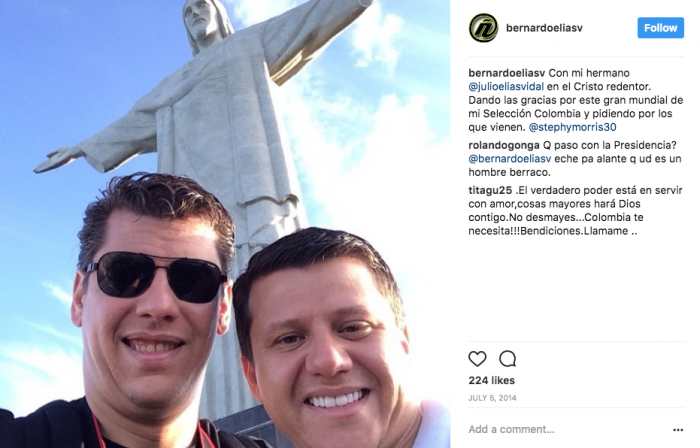Viewport: 700px width, 448px height.
Task: Click the bernardoeliasv profile avatar
Action: [x=483, y=28]
